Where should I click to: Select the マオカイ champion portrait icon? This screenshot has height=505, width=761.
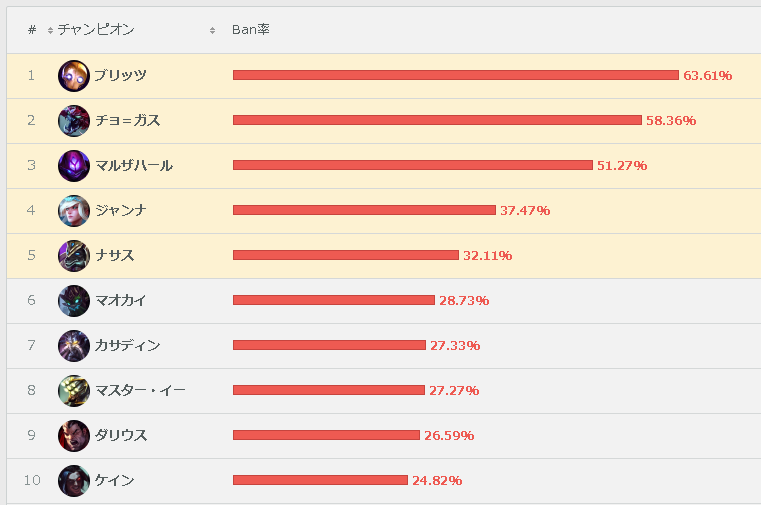tap(74, 301)
